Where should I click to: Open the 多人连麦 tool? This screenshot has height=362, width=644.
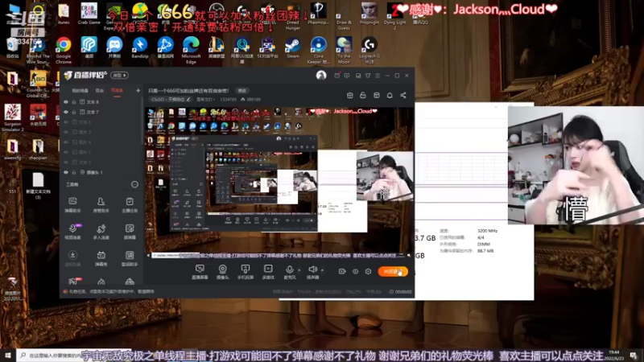(x=101, y=232)
